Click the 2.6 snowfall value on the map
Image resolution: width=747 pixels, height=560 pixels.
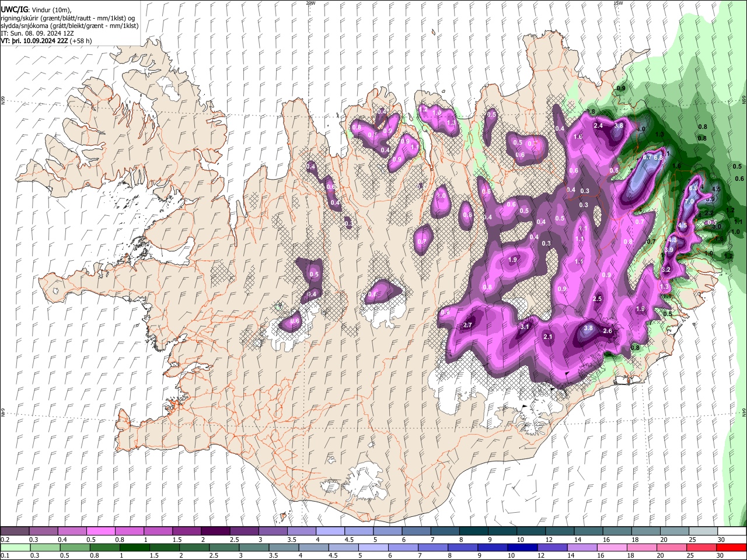tap(607, 331)
